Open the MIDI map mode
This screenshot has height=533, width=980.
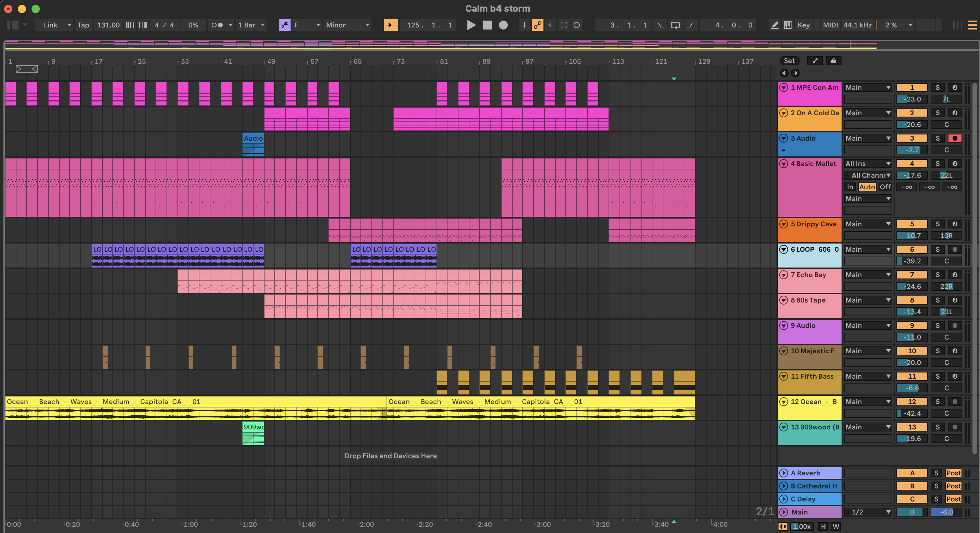830,25
